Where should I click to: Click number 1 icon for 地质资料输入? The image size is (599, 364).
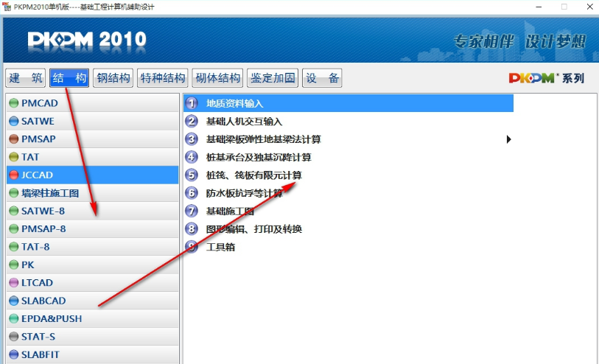(x=192, y=103)
